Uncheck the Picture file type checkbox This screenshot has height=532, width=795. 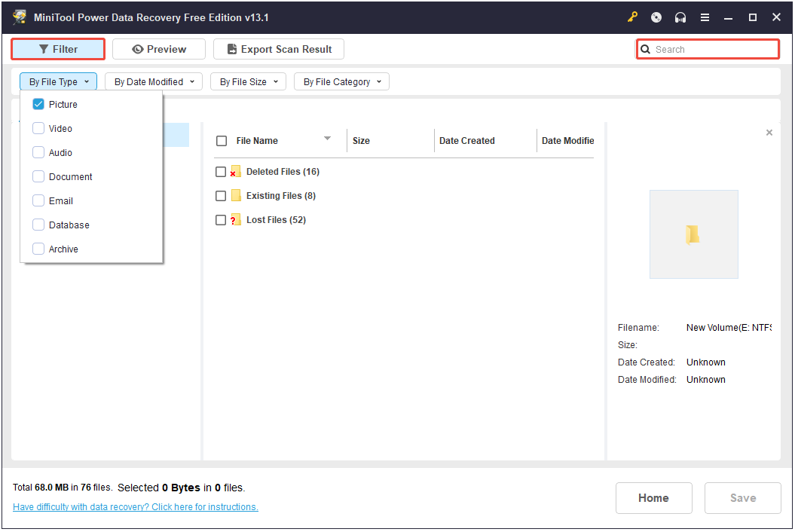pos(38,104)
